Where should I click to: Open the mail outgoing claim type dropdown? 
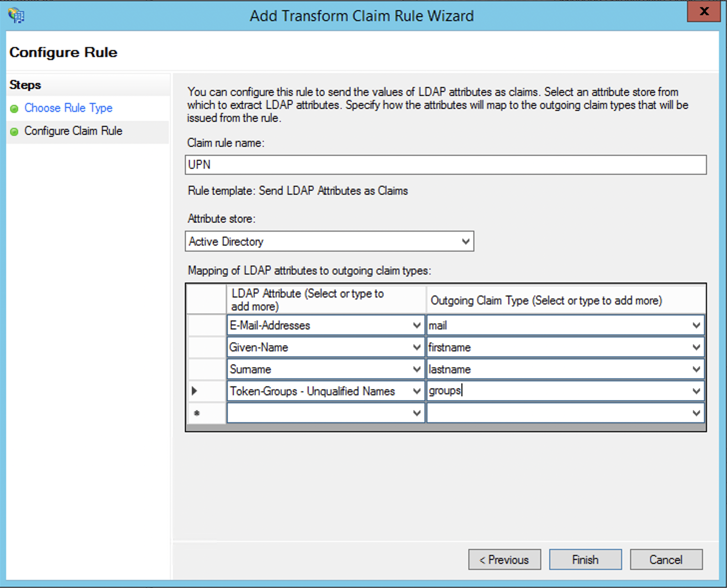click(697, 325)
